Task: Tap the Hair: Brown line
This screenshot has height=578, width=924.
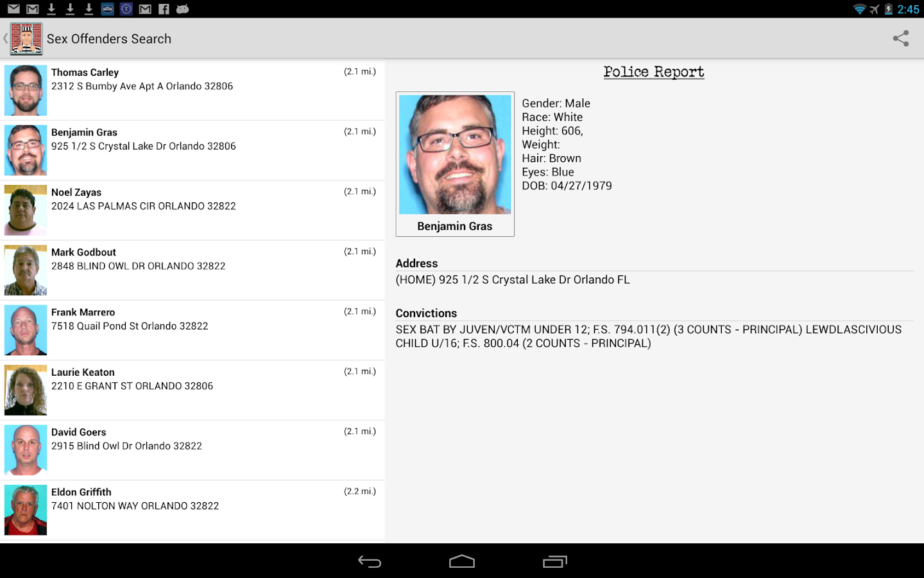Action: (551, 158)
